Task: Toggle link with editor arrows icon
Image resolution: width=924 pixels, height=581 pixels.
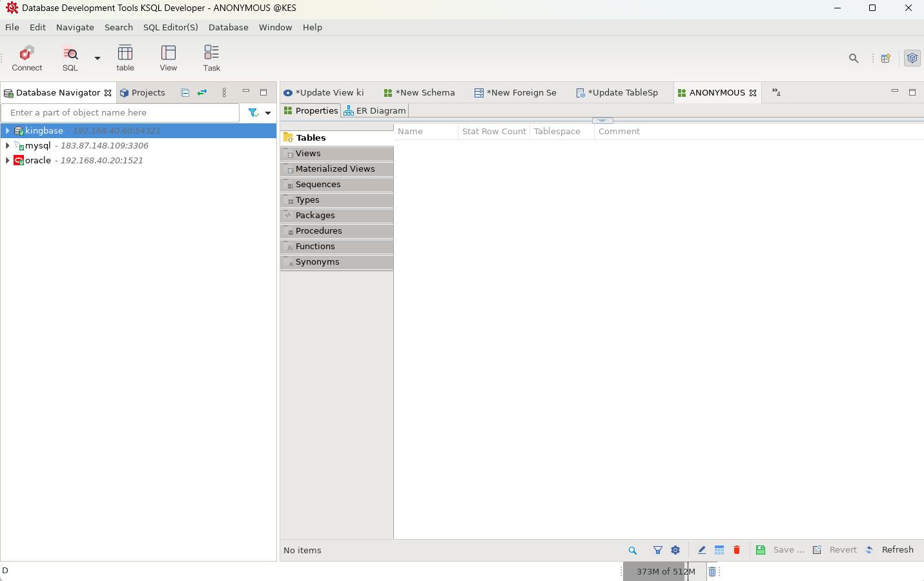Action: [x=202, y=93]
